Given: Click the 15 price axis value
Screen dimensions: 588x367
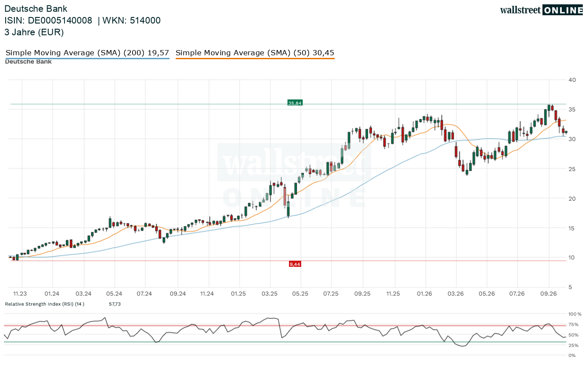Looking at the screenshot, I should [572, 228].
